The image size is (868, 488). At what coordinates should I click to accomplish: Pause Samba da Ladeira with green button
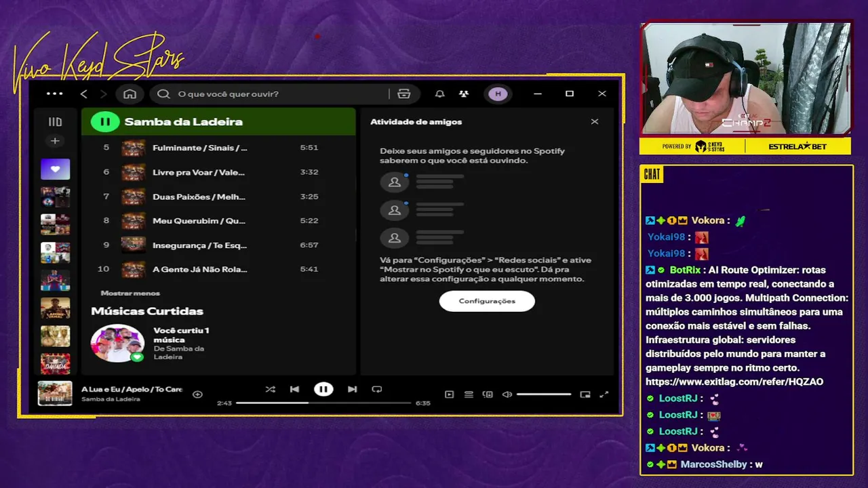coord(105,122)
